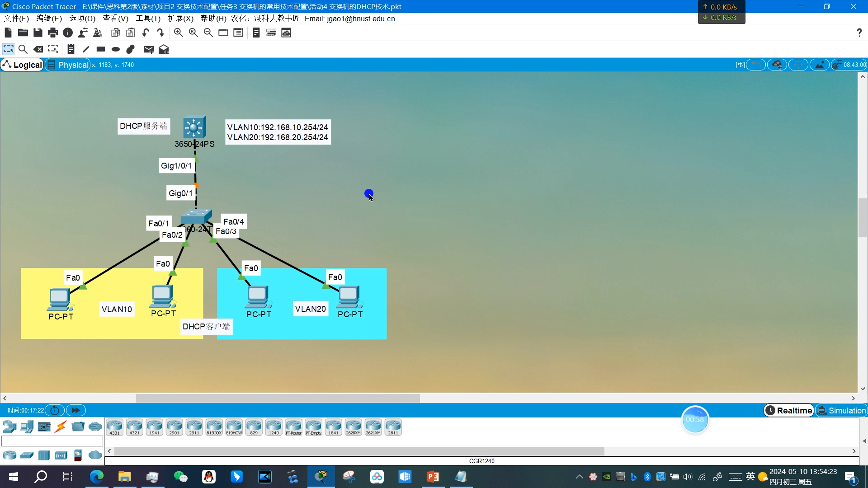The width and height of the screenshot is (868, 488).
Task: Click device list right scroll arrow
Action: click(x=854, y=451)
